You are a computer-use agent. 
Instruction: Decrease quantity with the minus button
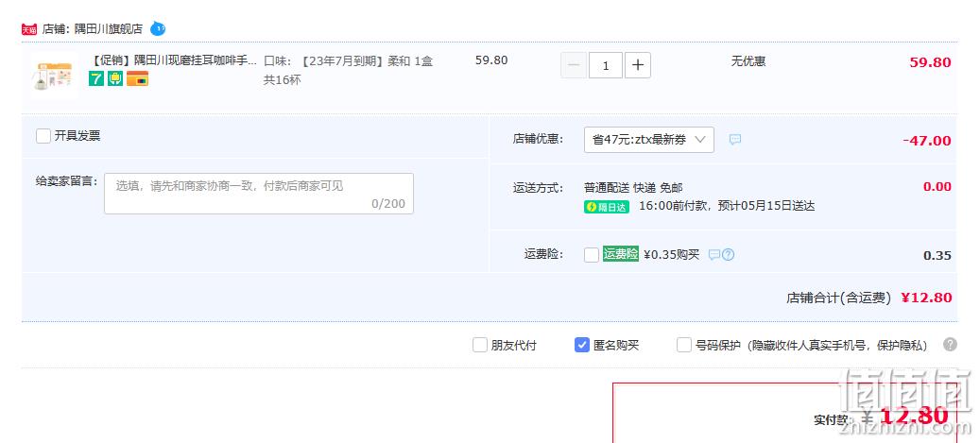(574, 65)
